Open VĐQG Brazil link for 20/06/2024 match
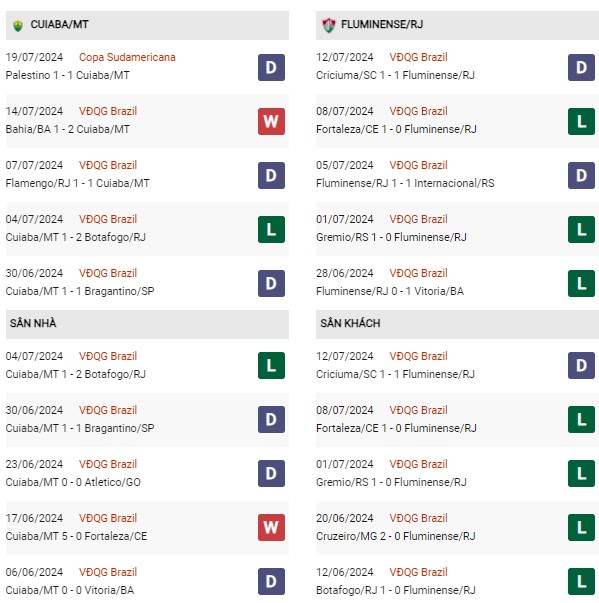The height and width of the screenshot is (603, 599). 418,518
